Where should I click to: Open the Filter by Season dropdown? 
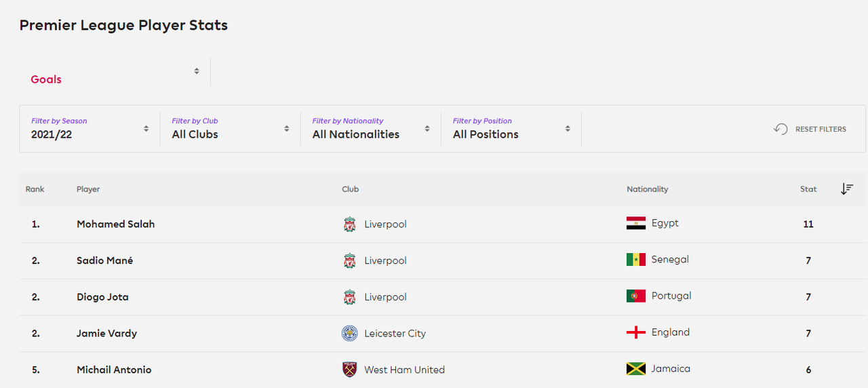[90, 128]
